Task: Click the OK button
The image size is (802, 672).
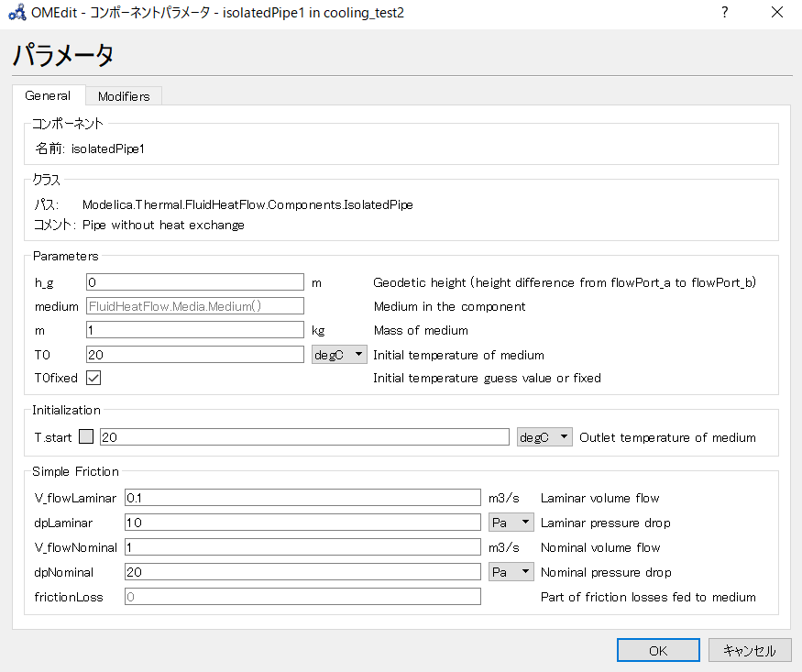Action: pos(658,651)
